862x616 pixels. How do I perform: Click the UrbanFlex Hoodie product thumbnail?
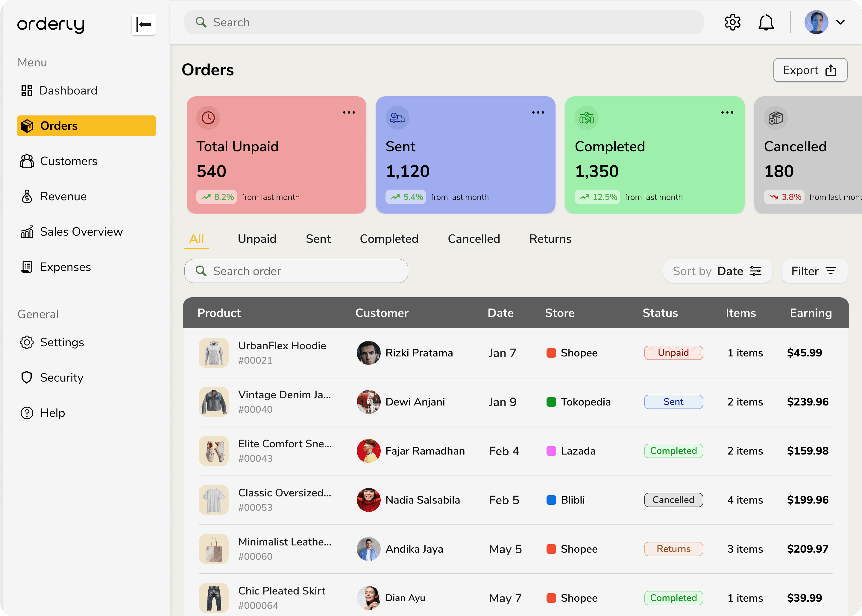(214, 353)
